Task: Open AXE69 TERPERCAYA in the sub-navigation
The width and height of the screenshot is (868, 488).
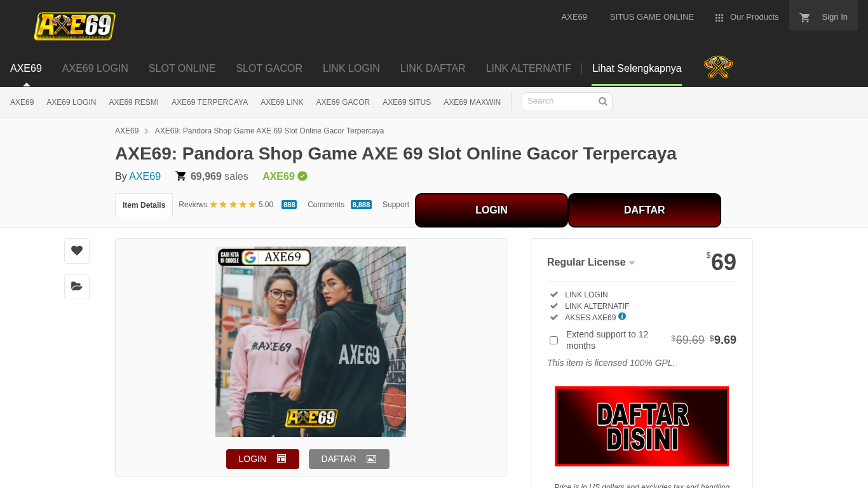Action: coord(210,102)
